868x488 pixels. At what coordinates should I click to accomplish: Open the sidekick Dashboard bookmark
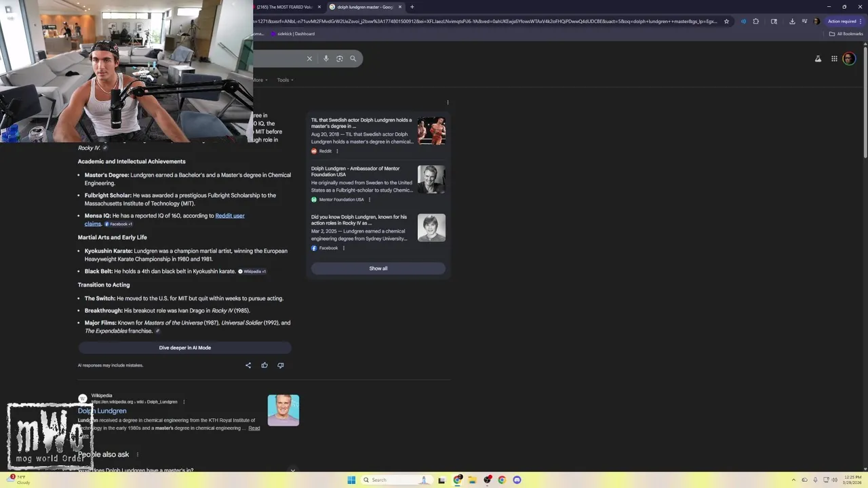[x=292, y=34]
